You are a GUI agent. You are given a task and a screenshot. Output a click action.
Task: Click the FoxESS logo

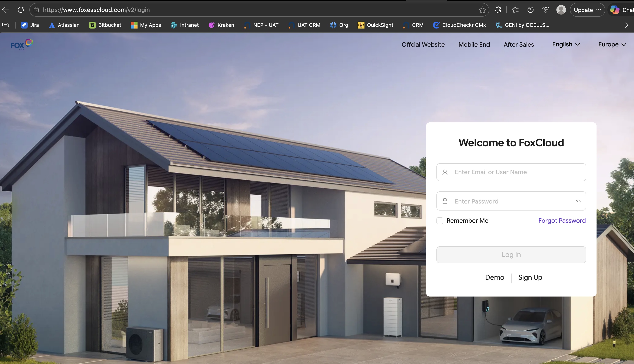pos(22,44)
